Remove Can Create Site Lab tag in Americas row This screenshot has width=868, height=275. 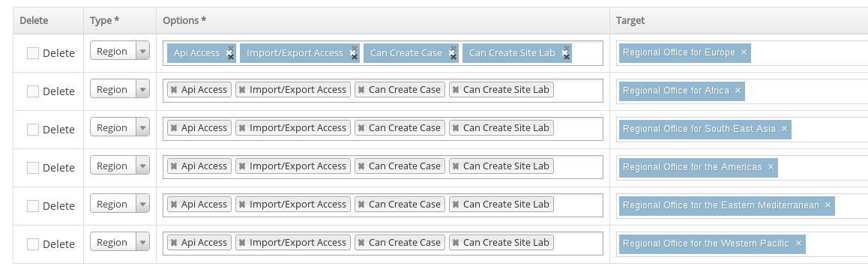(456, 166)
